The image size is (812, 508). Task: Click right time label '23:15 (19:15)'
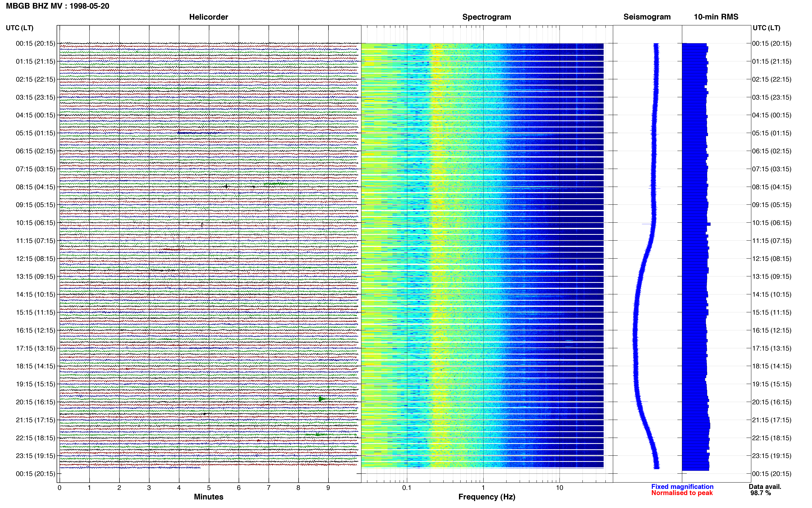[x=772, y=456]
